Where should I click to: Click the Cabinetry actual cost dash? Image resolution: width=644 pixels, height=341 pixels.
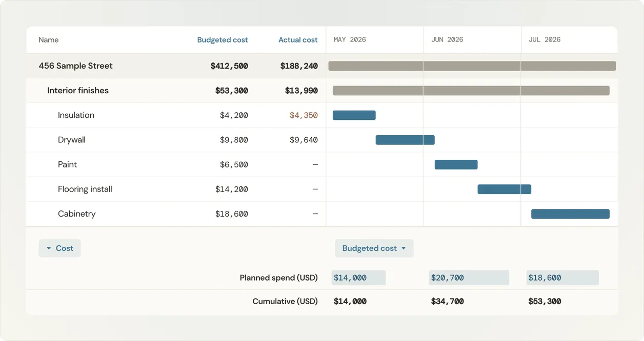coord(315,214)
